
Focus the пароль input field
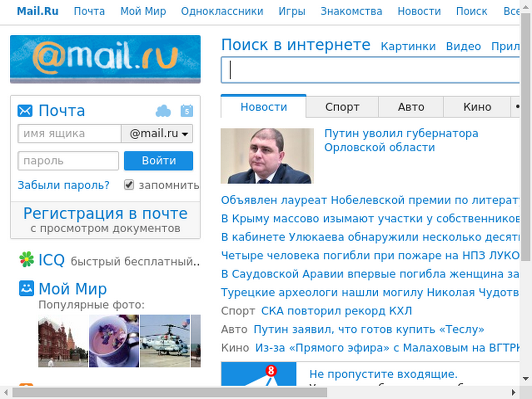68,161
